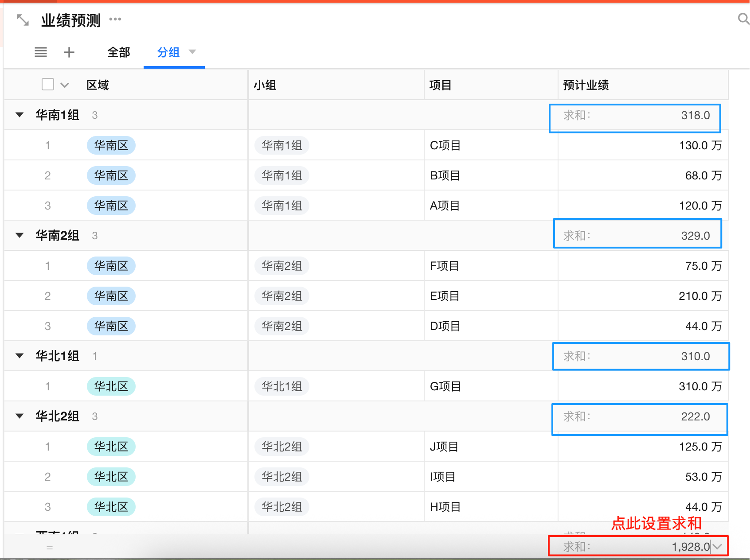Switch to the 全部 tab
750x560 pixels.
click(x=119, y=52)
